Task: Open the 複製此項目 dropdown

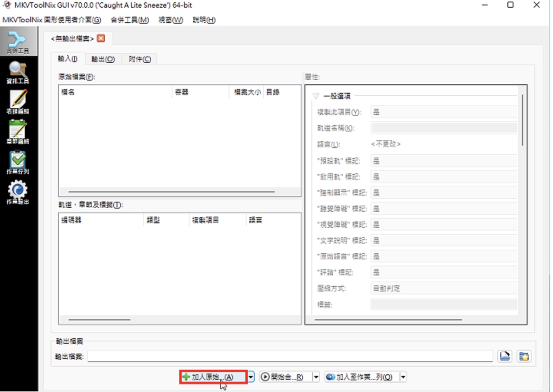Action: pos(444,112)
